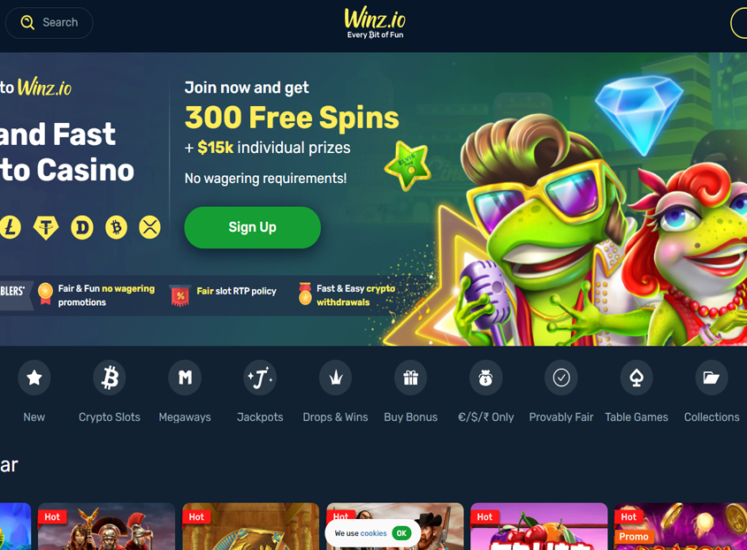Open the Hot Roman warriors game thumbnail

106,526
